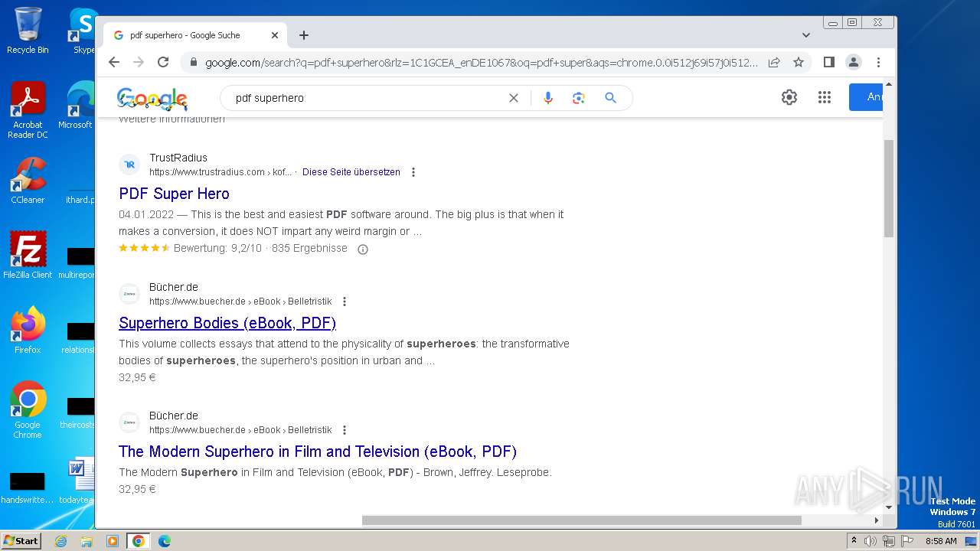Open Microsoft Edge from taskbar
The height and width of the screenshot is (551, 980).
(164, 541)
